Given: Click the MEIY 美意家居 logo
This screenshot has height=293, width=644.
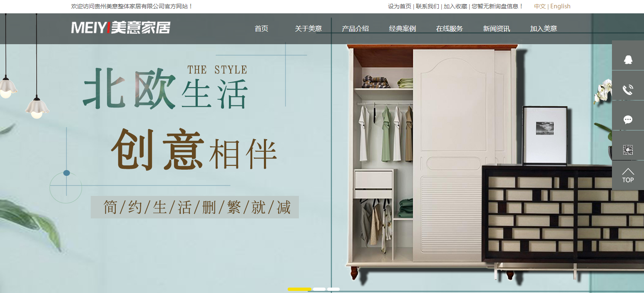Looking at the screenshot, I should tap(121, 28).
